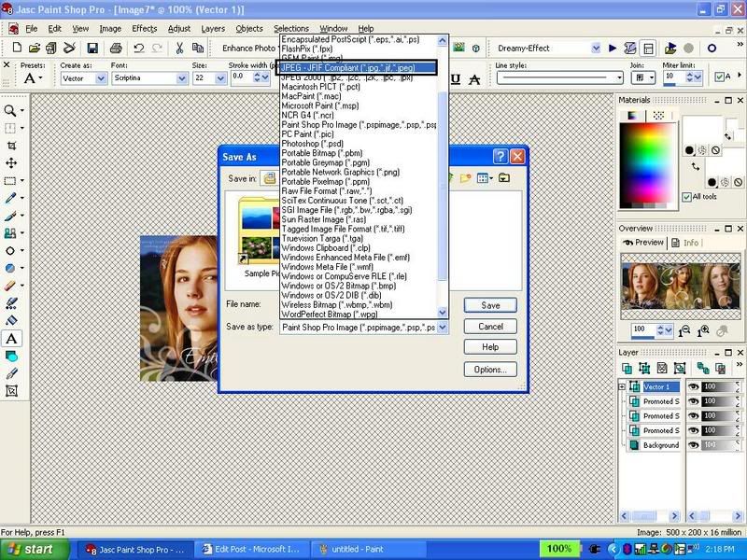
Task: Click the Save as type dropdown arrow
Action: coord(443,328)
